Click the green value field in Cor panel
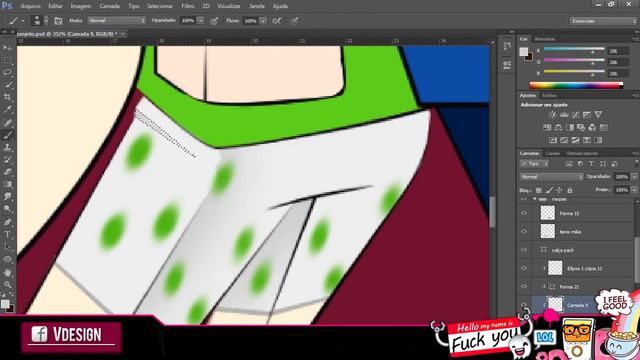The image size is (640, 360). pyautogui.click(x=618, y=62)
